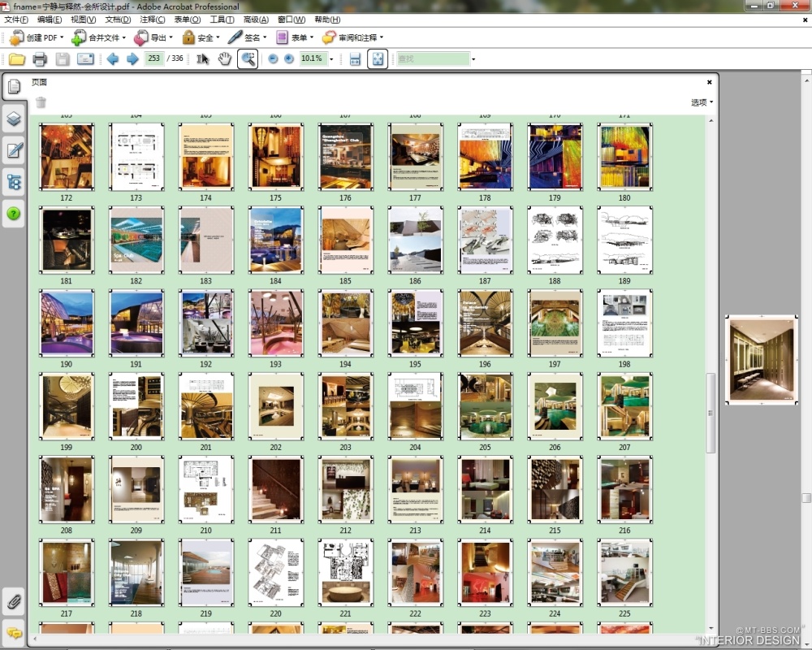Open the Layers panel in the sidebar
The height and width of the screenshot is (650, 812).
point(14,119)
